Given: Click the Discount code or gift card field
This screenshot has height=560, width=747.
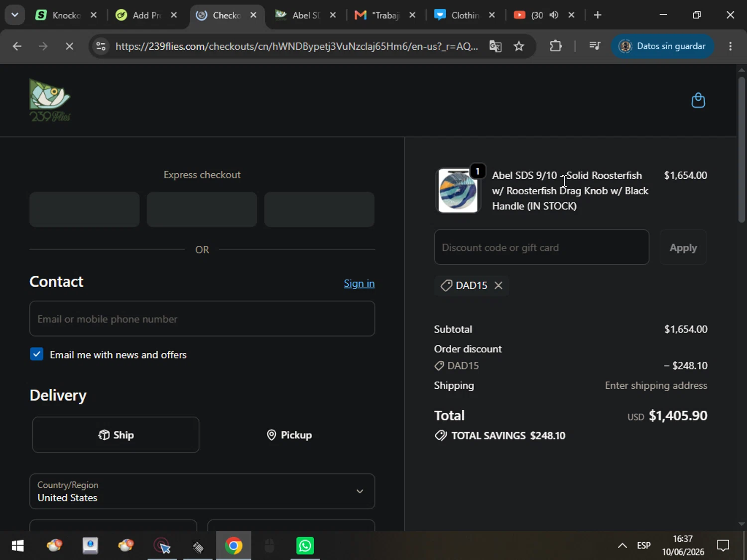Looking at the screenshot, I should (542, 247).
